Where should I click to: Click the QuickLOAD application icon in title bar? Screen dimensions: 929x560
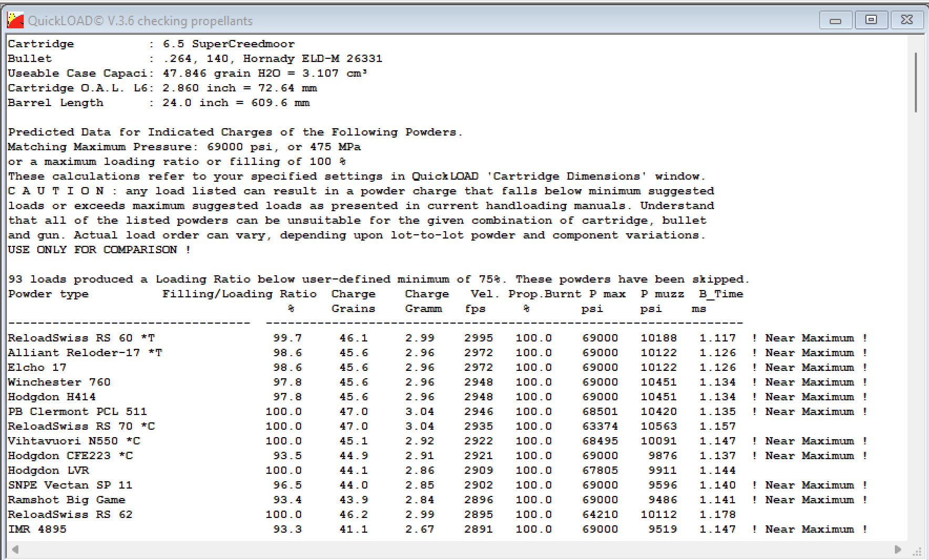pos(15,20)
